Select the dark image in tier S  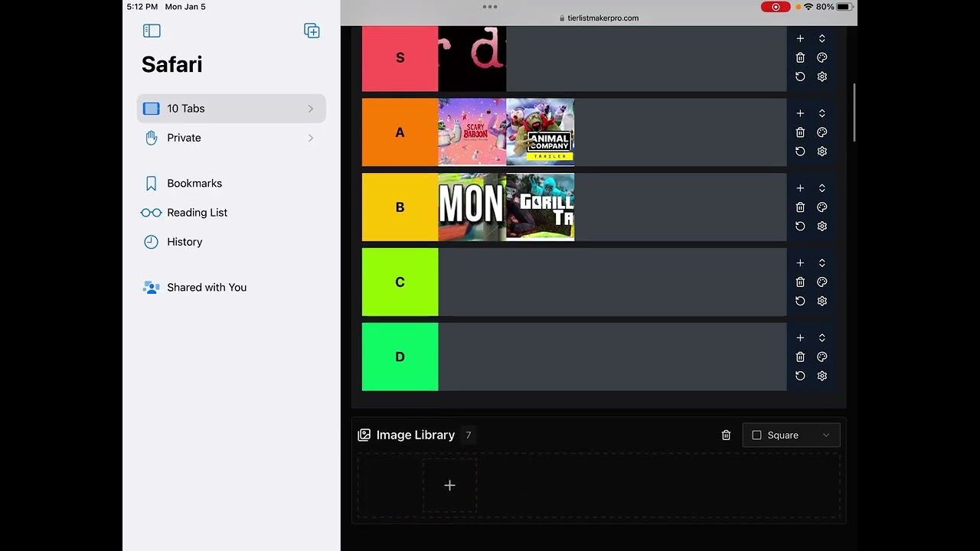pos(472,59)
